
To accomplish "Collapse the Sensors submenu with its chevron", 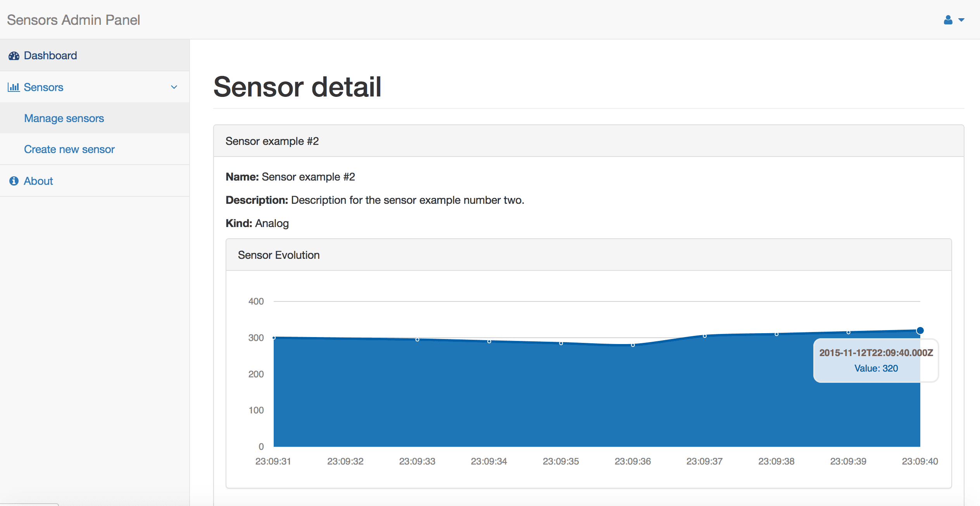I will (174, 87).
